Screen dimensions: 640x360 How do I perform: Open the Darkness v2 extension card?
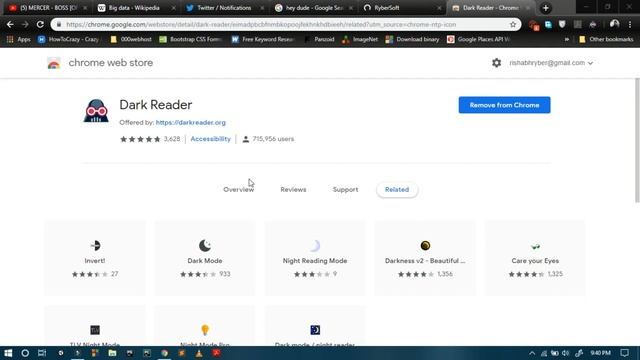425,258
